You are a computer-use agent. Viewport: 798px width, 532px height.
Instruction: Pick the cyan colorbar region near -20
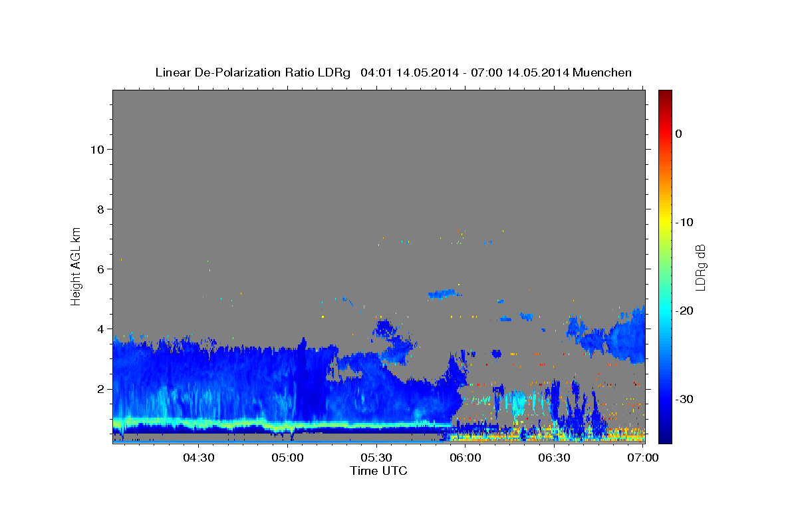pyautogui.click(x=665, y=311)
